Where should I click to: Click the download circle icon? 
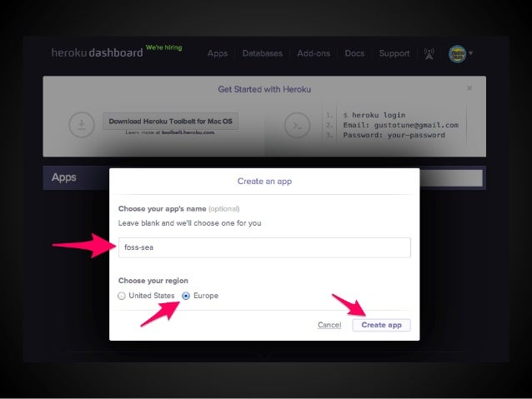pyautogui.click(x=82, y=125)
